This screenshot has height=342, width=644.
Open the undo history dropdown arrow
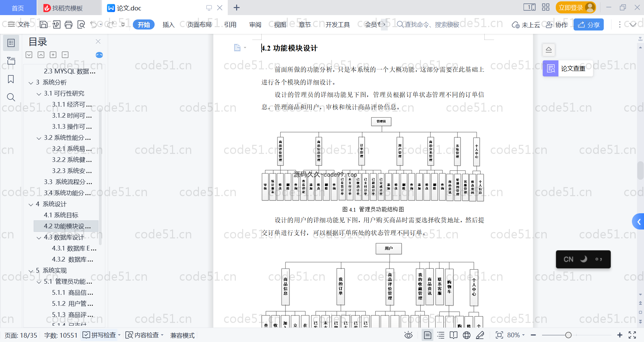coord(101,24)
